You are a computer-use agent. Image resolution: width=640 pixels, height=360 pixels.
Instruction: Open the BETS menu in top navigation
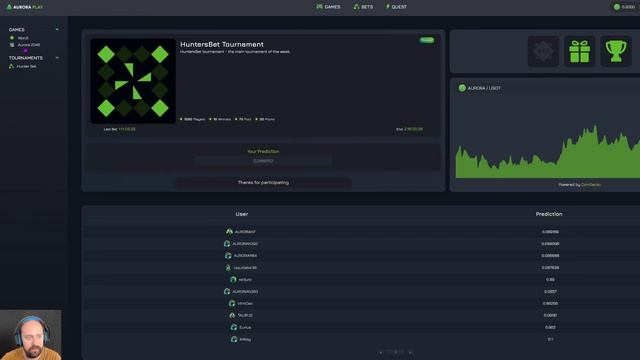click(363, 7)
